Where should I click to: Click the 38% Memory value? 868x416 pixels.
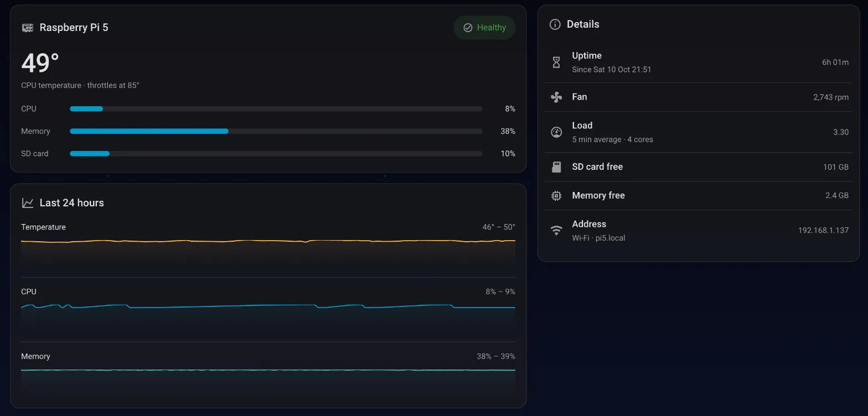pos(508,131)
